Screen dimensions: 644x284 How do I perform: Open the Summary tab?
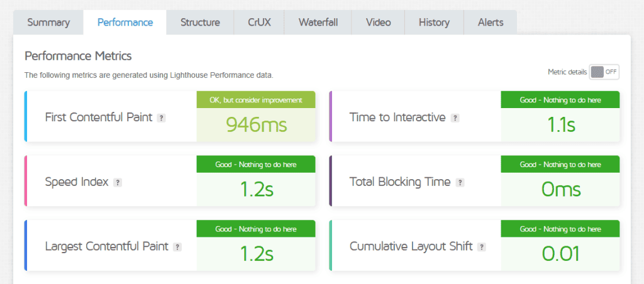(48, 22)
